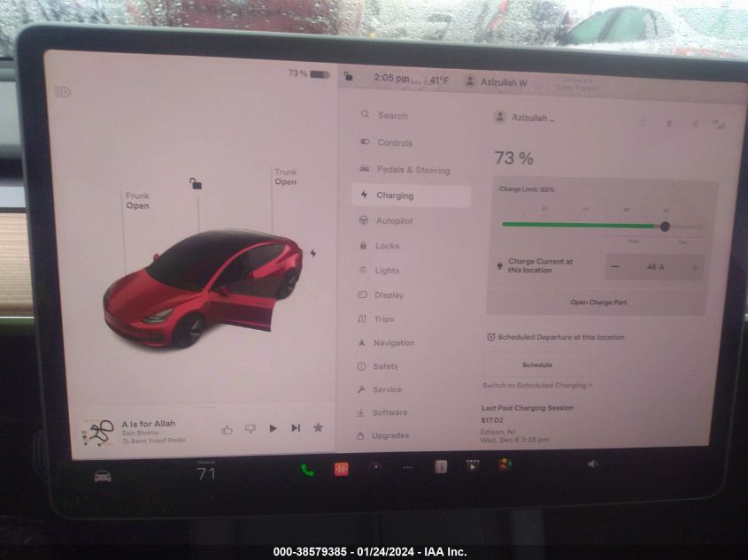Open the Upgrades section

(x=382, y=435)
